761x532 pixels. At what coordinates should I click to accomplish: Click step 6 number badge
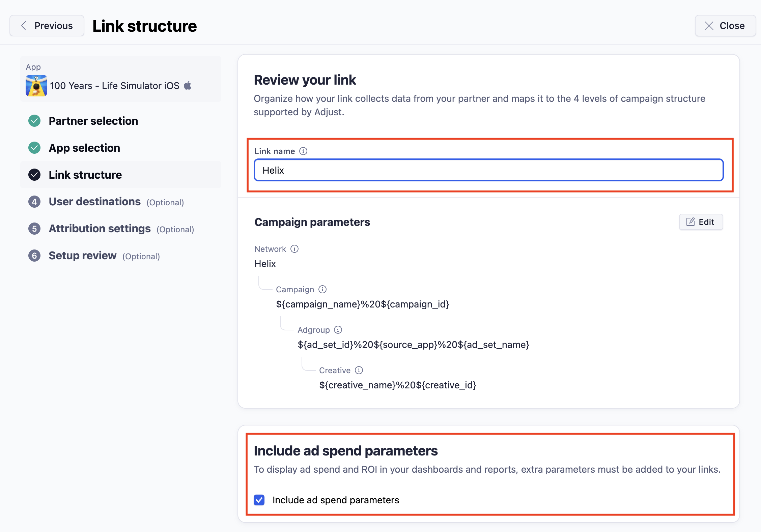pyautogui.click(x=34, y=256)
